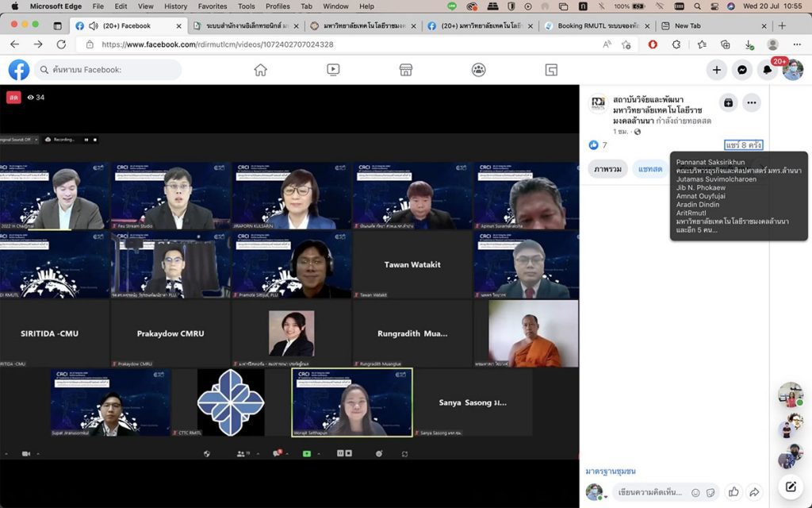
Task: Go to Facebook Watch video icon
Action: coord(333,70)
